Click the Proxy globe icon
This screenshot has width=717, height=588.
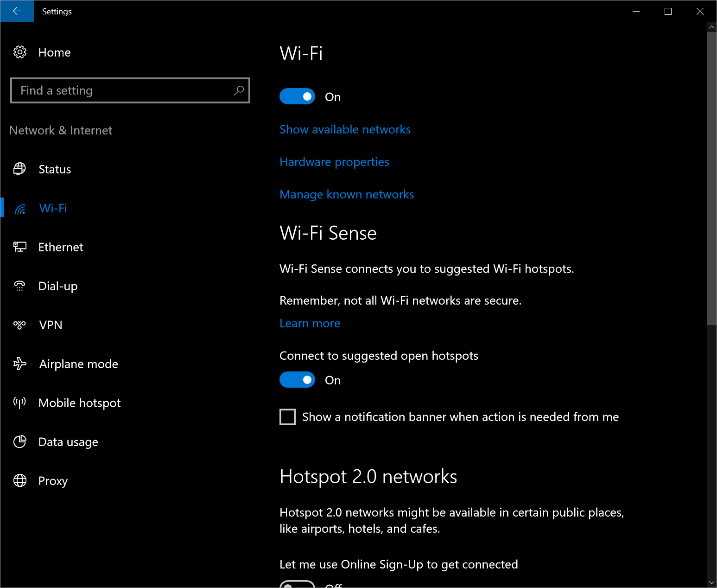click(19, 480)
